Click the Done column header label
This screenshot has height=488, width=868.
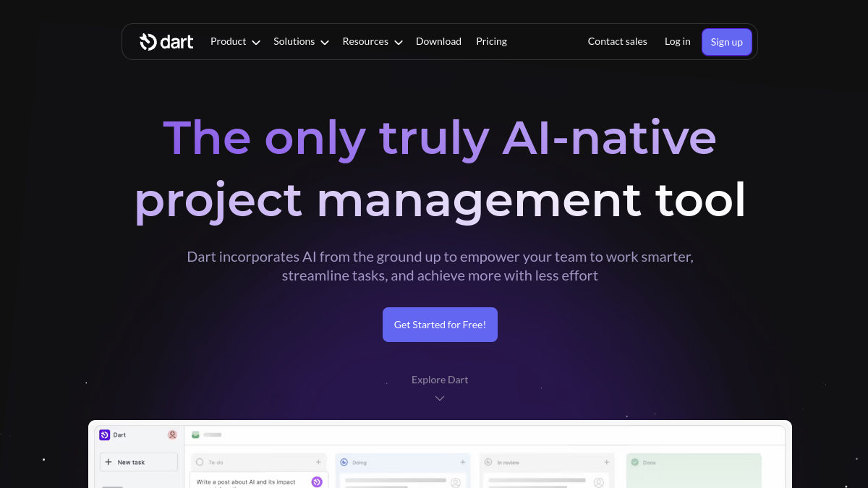click(x=650, y=463)
